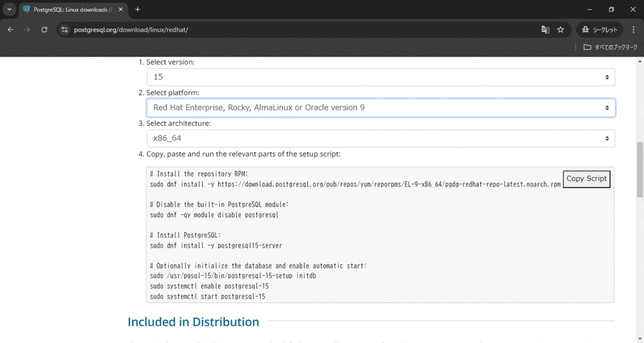
Task: Reload the PostgreSQL download page
Action: pyautogui.click(x=45, y=30)
